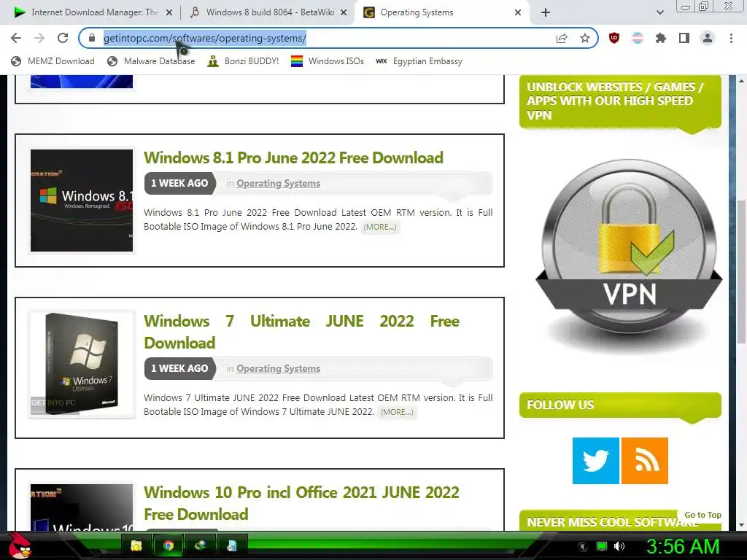This screenshot has width=747, height=560.
Task: Select the Chrome taskbar button
Action: tap(169, 545)
